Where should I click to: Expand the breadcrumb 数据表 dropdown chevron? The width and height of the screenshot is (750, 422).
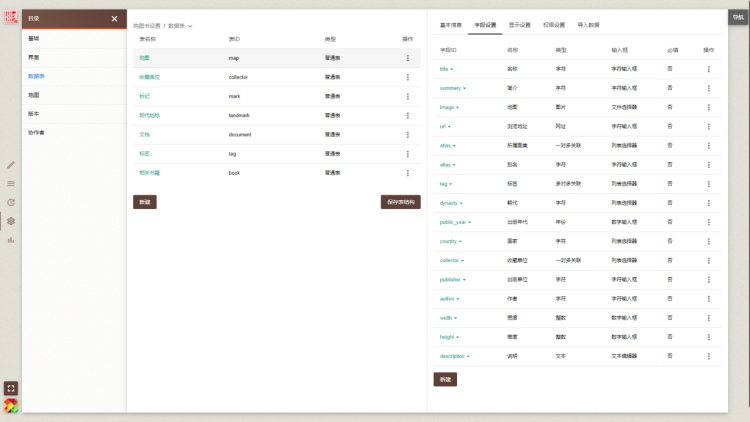click(x=190, y=26)
